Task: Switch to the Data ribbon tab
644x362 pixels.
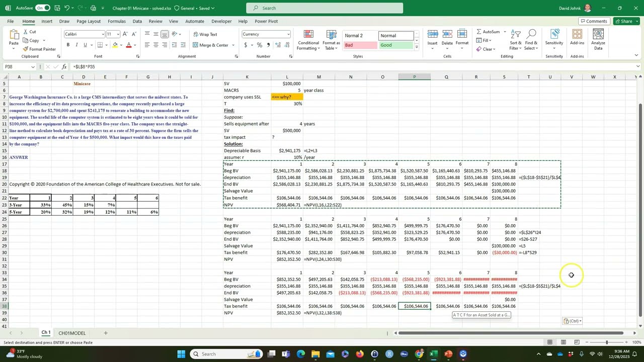Action: point(137,21)
